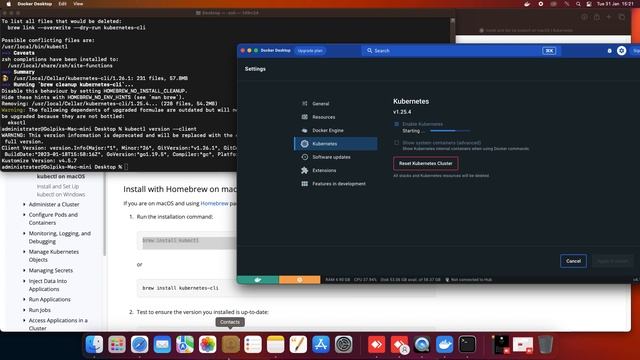Click Kubernetes Starting progress bar
This screenshot has height=360, width=640.
click(x=450, y=131)
